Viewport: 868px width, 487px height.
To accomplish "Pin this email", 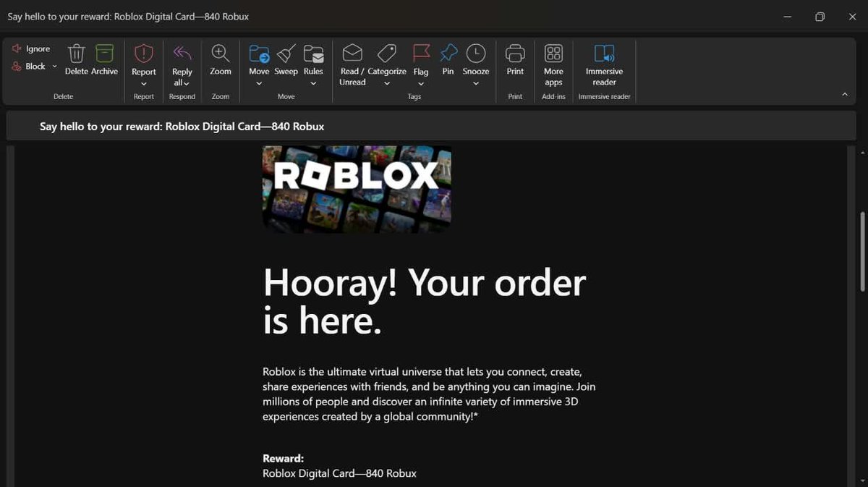I will [x=448, y=59].
